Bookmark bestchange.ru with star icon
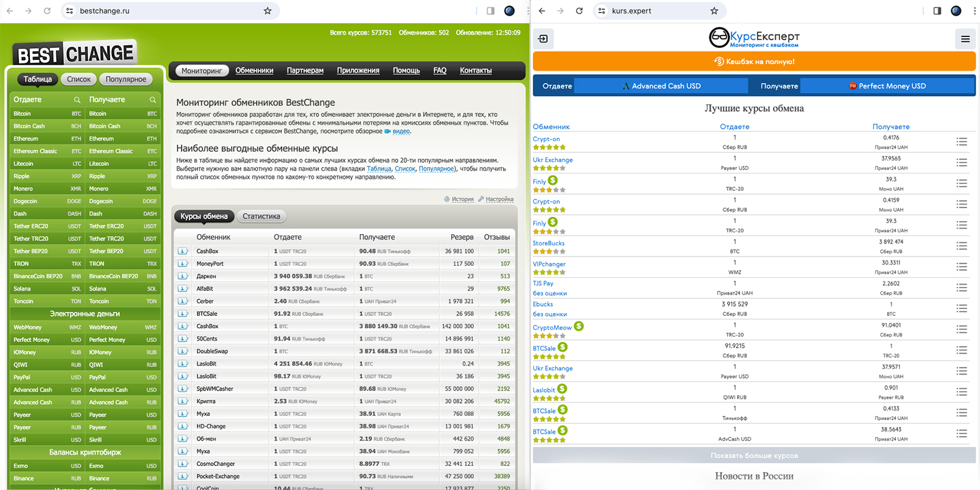This screenshot has width=980, height=490. point(268,11)
